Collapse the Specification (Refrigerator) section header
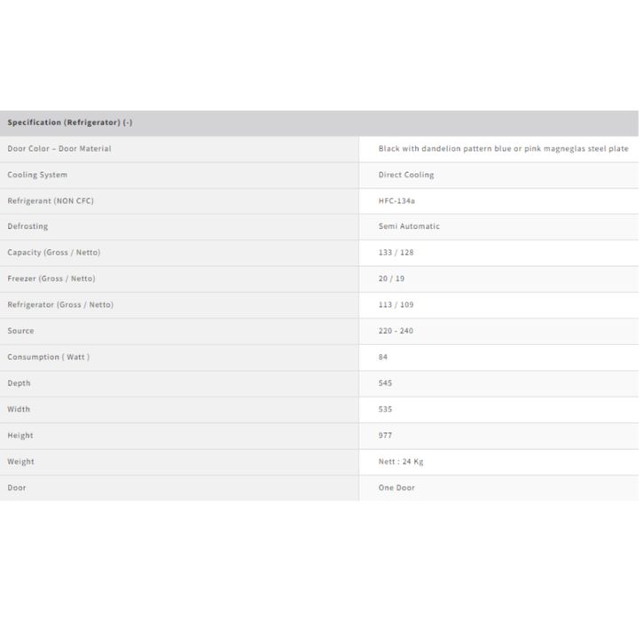This screenshot has height=644, width=644. (x=70, y=122)
